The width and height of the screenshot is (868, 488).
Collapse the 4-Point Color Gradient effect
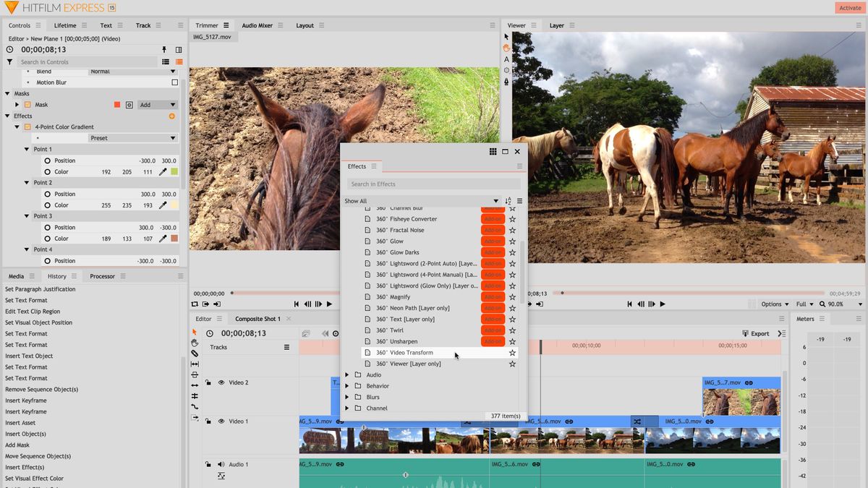(16, 127)
